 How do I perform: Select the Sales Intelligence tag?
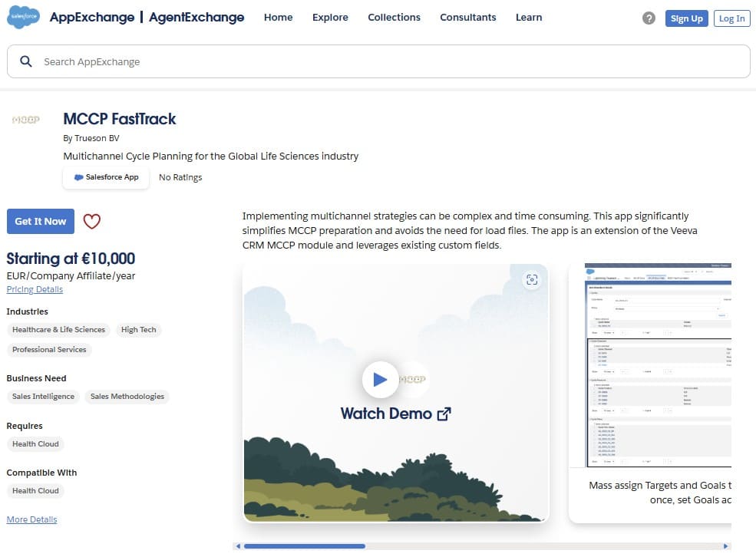point(44,396)
